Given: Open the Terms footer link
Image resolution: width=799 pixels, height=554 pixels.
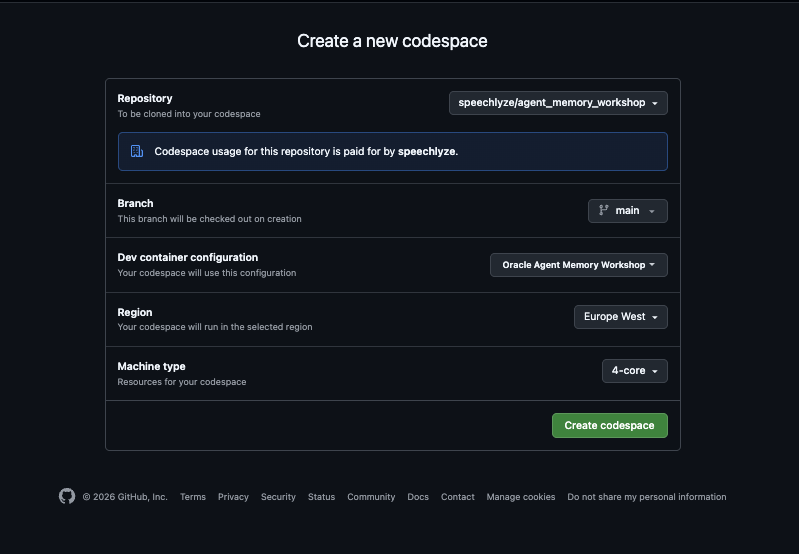Looking at the screenshot, I should pos(193,497).
